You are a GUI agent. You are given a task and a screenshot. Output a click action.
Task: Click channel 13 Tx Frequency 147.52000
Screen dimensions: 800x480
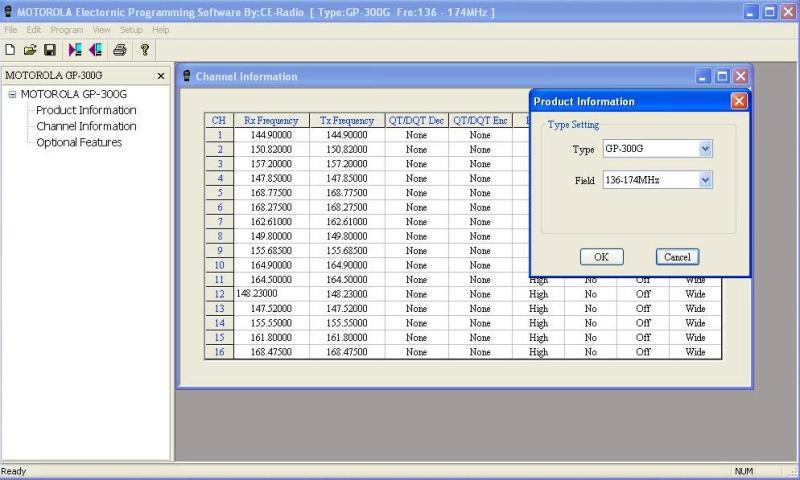(x=347, y=309)
